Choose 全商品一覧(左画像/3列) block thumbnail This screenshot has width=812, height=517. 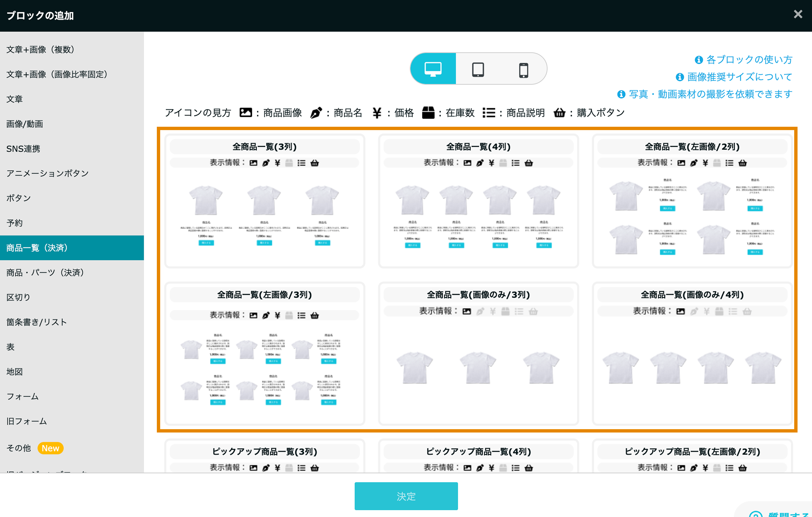click(x=265, y=353)
